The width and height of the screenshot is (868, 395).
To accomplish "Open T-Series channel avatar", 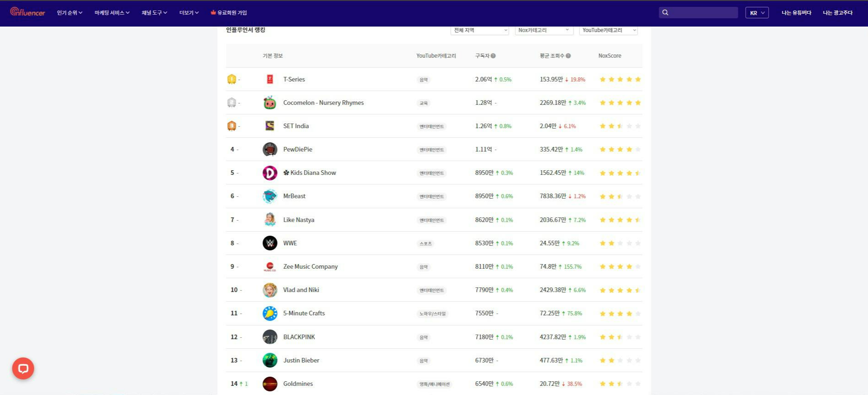I will coord(270,79).
